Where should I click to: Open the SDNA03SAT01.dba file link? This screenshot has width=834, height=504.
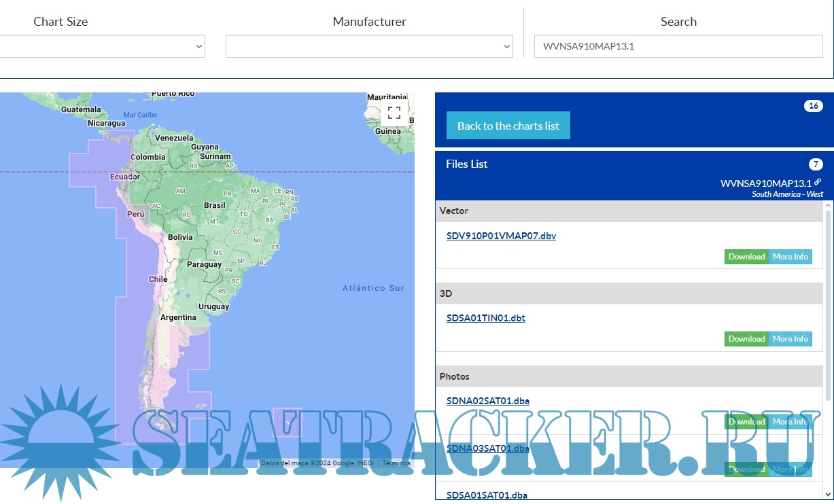[x=487, y=448]
